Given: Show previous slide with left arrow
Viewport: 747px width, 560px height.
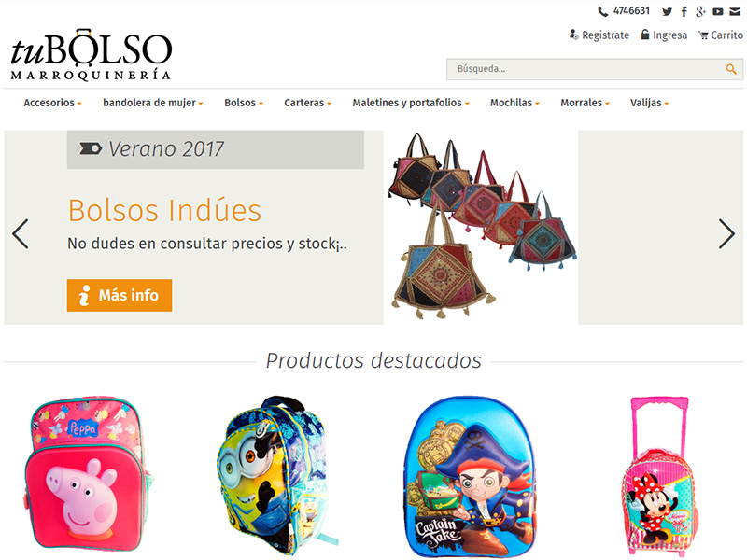Looking at the screenshot, I should pos(21,234).
